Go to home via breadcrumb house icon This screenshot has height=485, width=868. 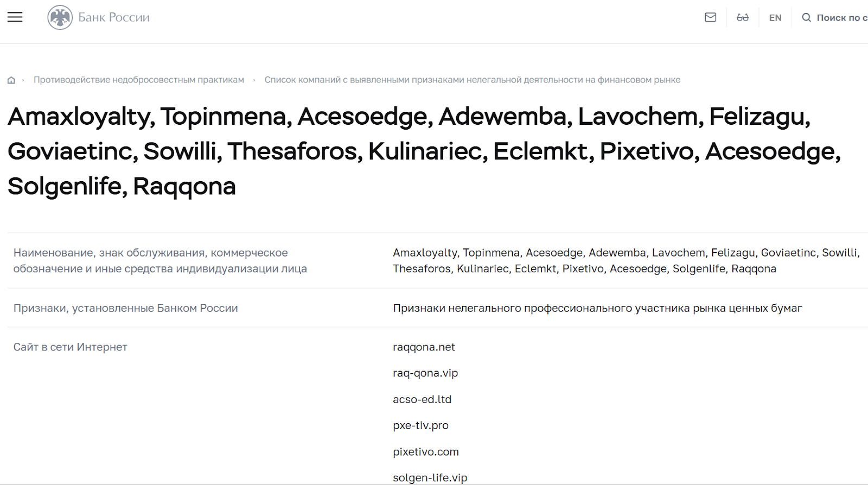[11, 80]
